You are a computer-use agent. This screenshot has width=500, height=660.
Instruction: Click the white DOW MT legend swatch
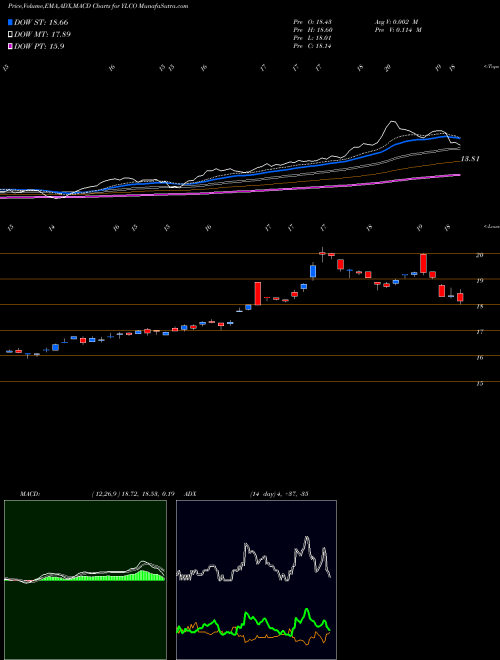point(11,34)
